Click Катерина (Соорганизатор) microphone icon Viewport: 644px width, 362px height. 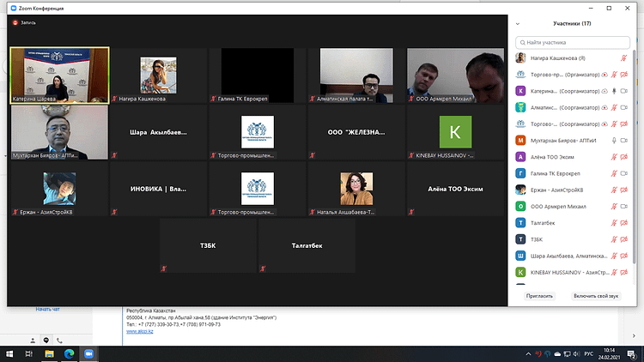point(614,91)
